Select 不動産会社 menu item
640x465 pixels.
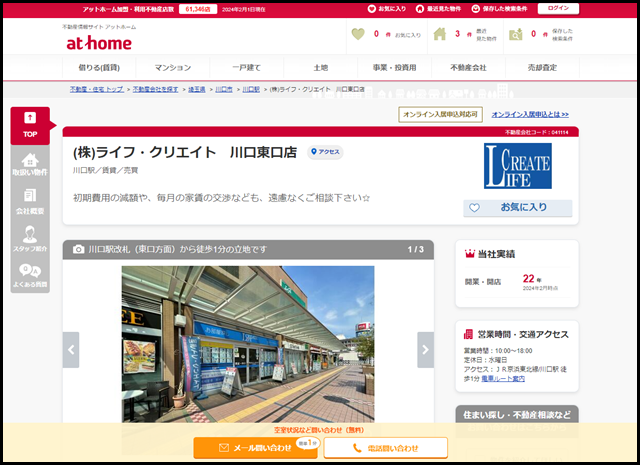click(x=468, y=67)
